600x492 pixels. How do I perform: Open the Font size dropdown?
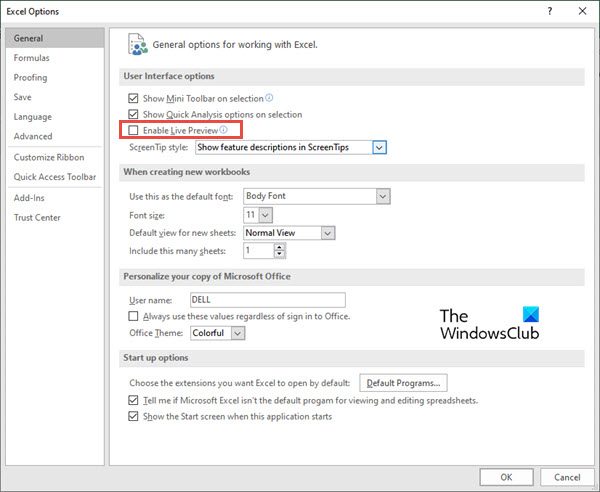[266, 215]
